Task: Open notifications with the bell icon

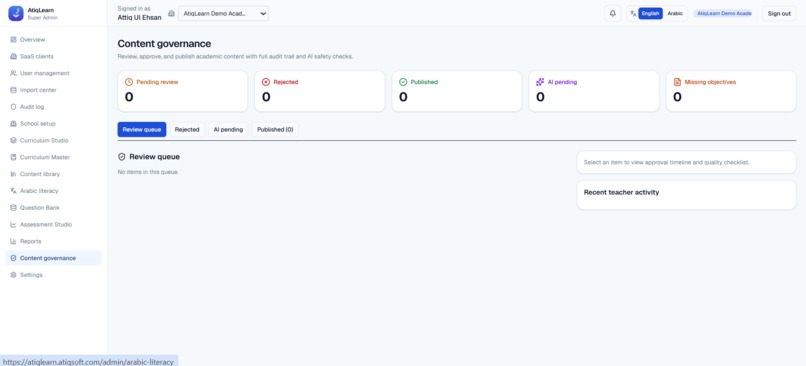Action: pyautogui.click(x=613, y=13)
